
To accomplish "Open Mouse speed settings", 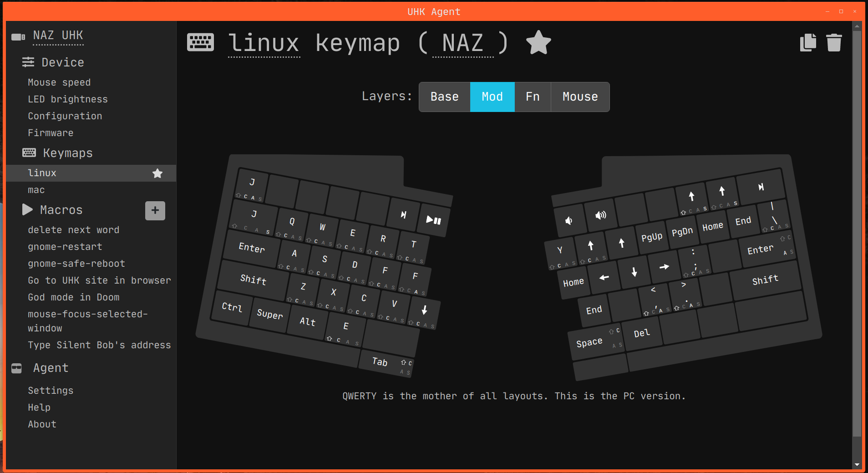I will (x=59, y=82).
